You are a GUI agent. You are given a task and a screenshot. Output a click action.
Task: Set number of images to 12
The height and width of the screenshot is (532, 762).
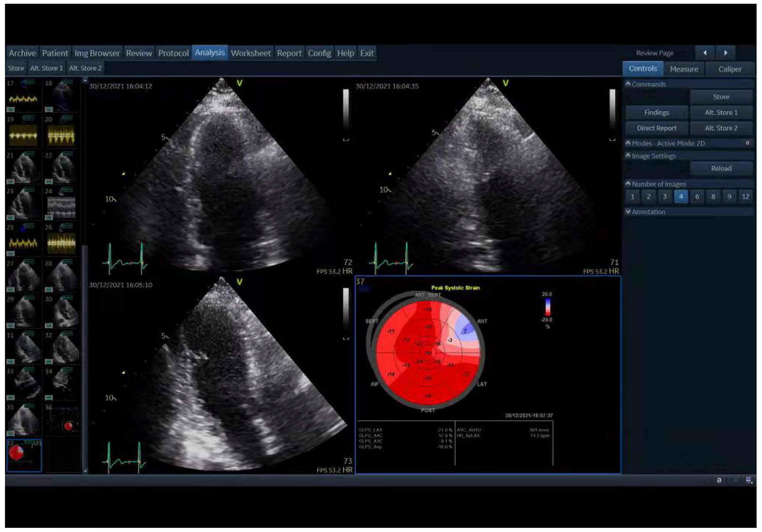(745, 197)
